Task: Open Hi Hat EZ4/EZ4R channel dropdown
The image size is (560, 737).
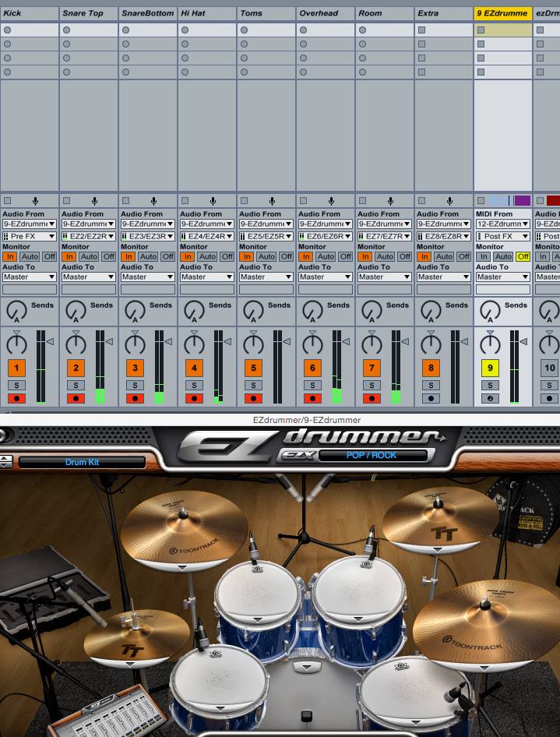Action: [206, 236]
